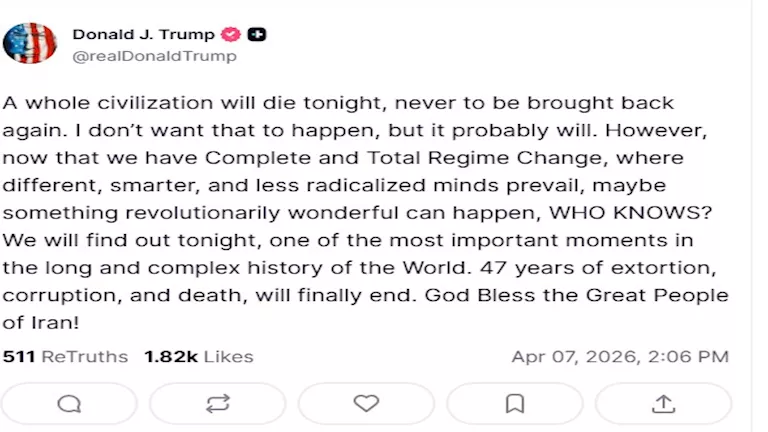The width and height of the screenshot is (768, 432).
Task: Like the post with the heart icon
Action: tap(366, 403)
